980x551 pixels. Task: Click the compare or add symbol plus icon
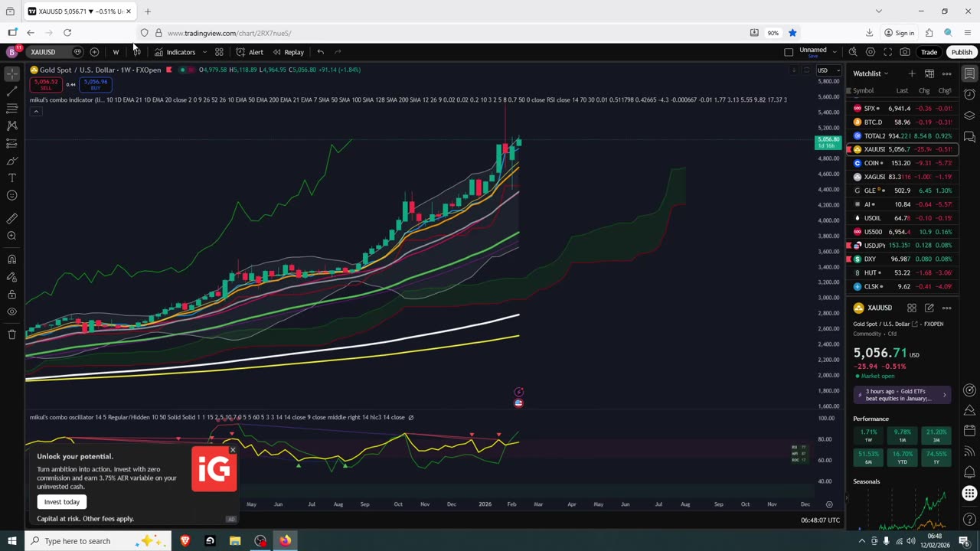(94, 52)
